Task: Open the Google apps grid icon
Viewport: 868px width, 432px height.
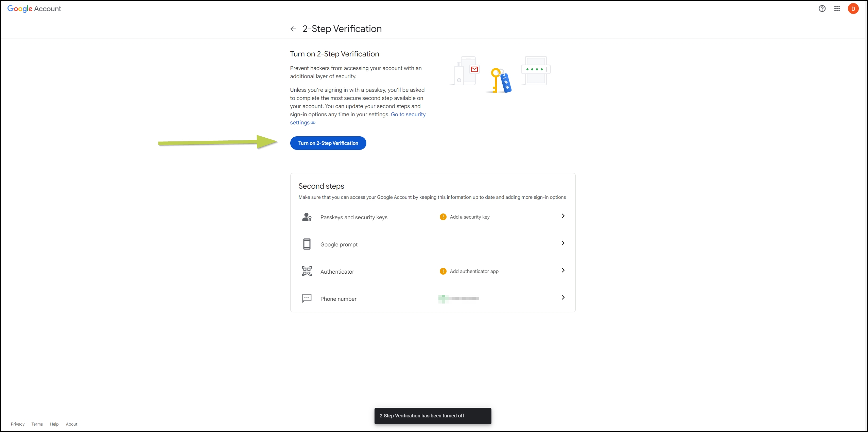Action: [837, 8]
